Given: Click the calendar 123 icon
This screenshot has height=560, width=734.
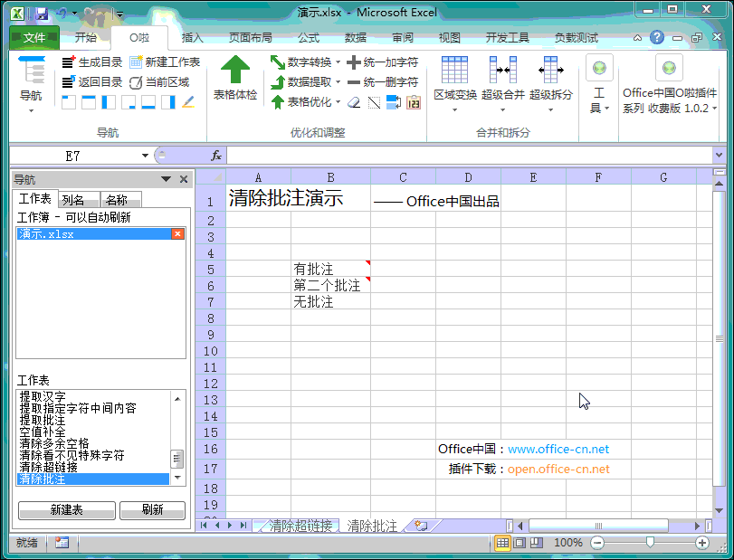Looking at the screenshot, I should pyautogui.click(x=414, y=102).
